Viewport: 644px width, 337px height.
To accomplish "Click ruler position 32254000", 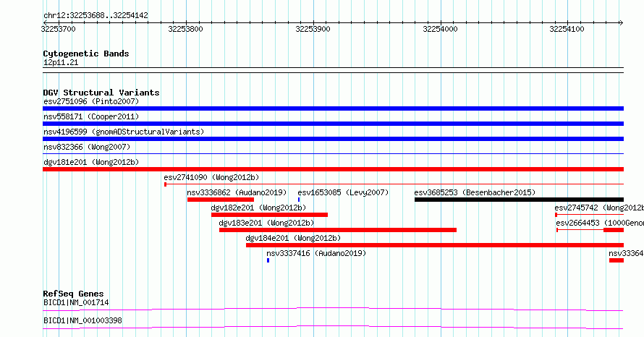I will [440, 29].
